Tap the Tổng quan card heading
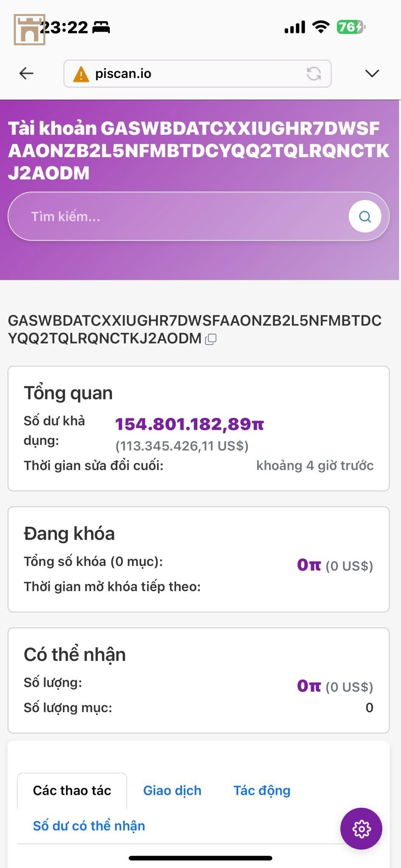The width and height of the screenshot is (401, 868). 68,393
